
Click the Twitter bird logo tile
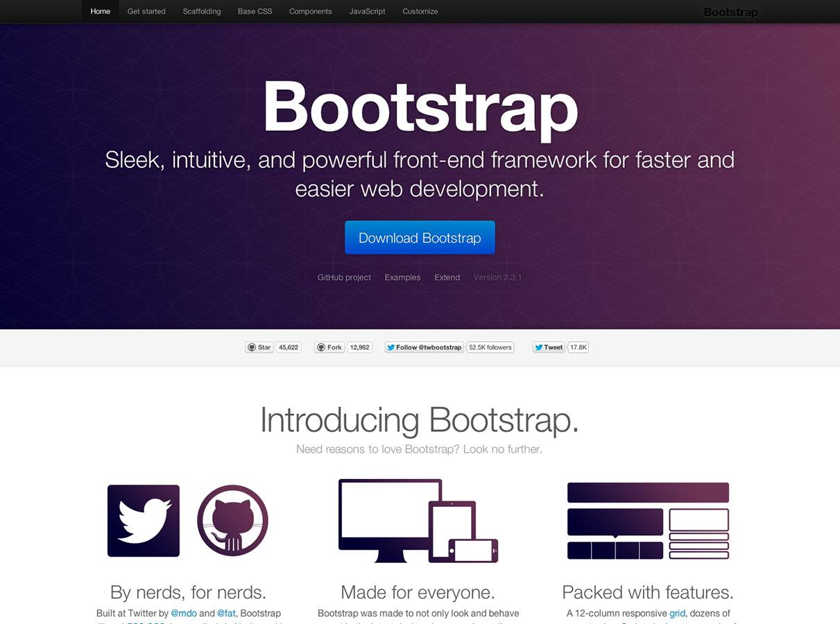pyautogui.click(x=144, y=521)
